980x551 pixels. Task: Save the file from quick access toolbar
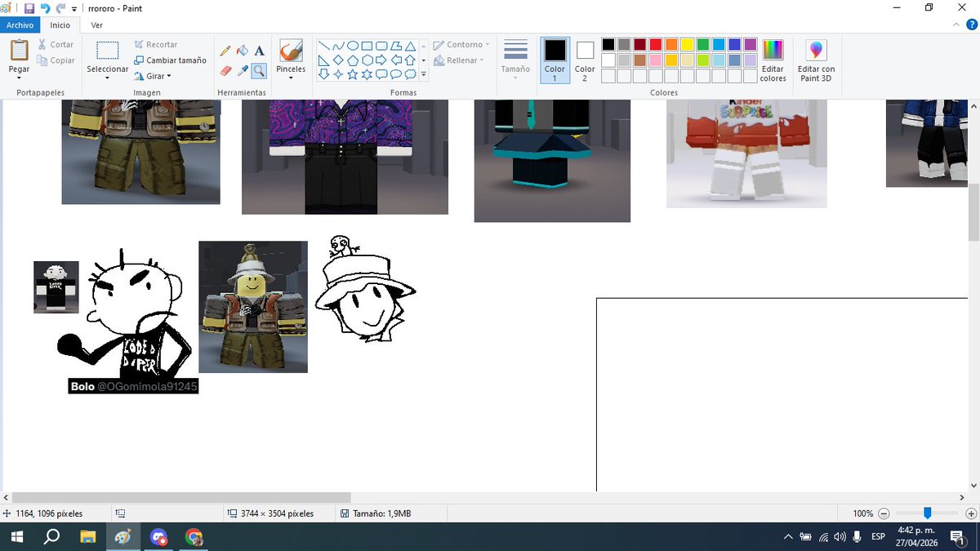point(29,8)
